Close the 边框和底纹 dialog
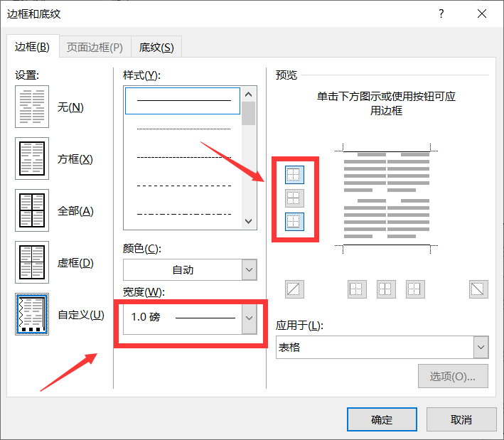This screenshot has width=504, height=440. [x=482, y=14]
